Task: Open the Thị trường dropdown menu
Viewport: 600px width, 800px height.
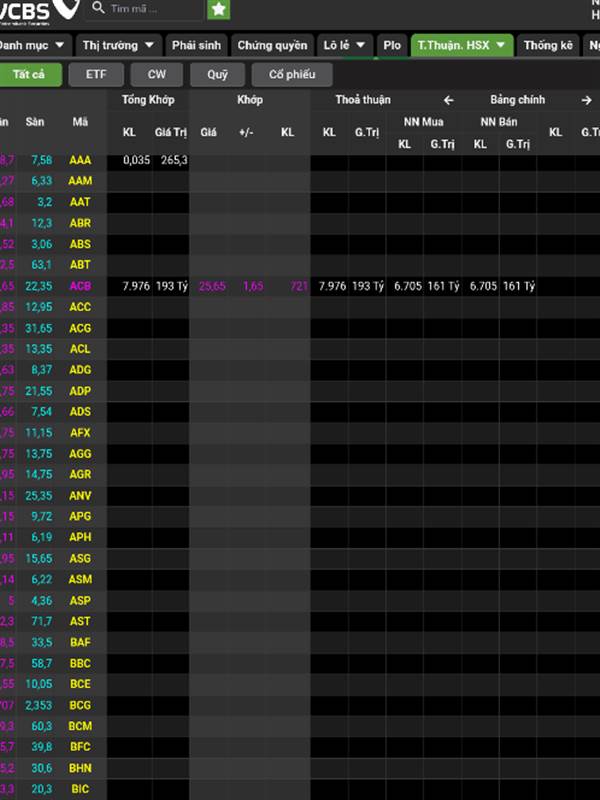Action: click(118, 45)
